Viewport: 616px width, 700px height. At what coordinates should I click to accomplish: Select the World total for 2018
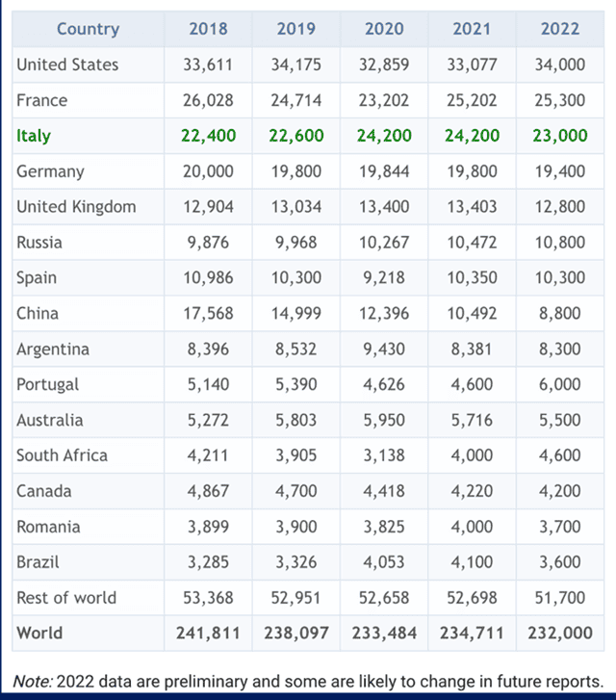(x=208, y=634)
